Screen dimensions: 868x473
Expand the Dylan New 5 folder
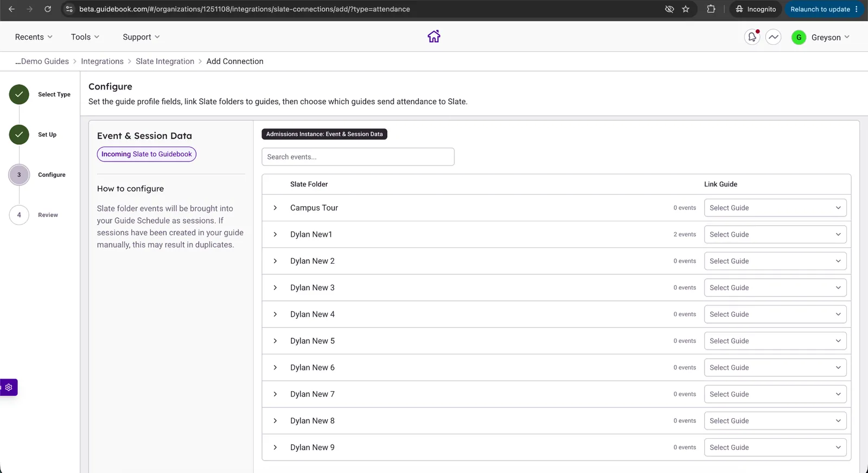click(x=275, y=341)
